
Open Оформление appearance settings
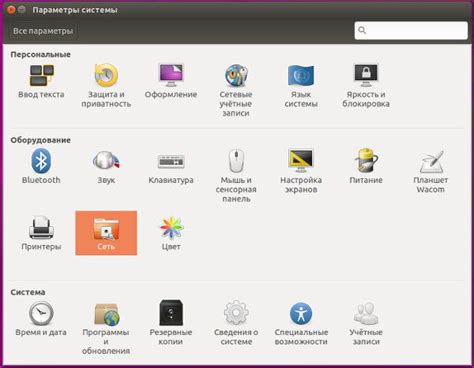click(171, 81)
